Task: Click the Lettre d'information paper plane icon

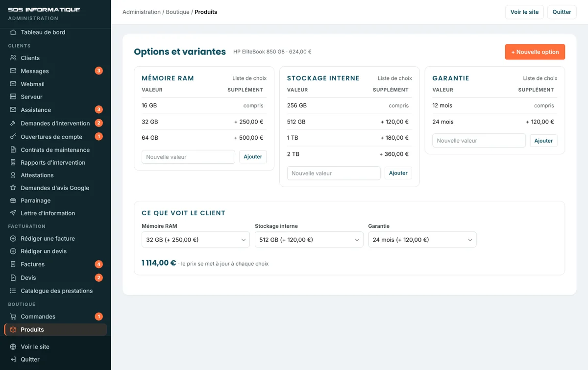Action: [x=13, y=214]
